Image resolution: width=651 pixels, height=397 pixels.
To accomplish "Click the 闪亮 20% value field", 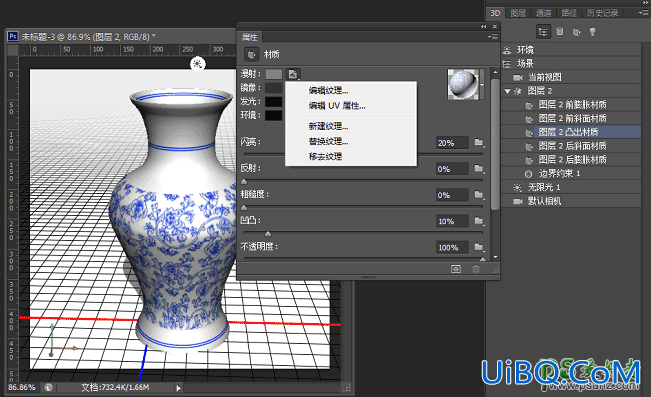I will pyautogui.click(x=452, y=143).
